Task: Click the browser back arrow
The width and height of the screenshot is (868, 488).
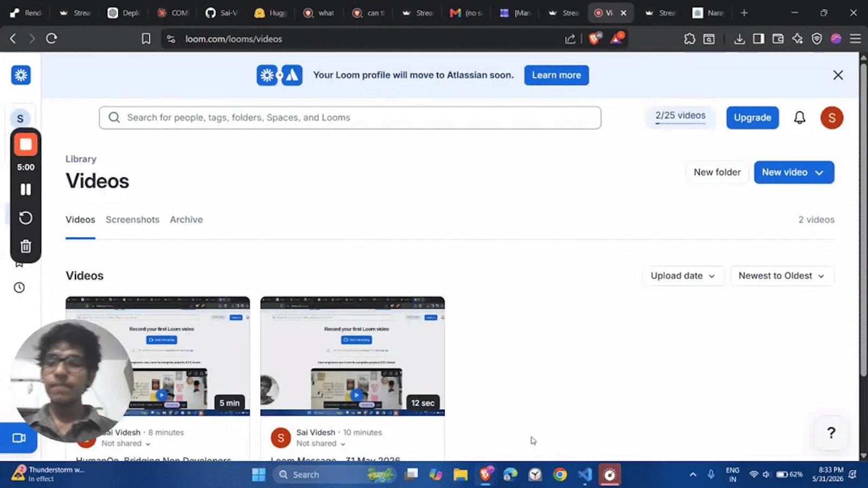Action: coord(13,38)
